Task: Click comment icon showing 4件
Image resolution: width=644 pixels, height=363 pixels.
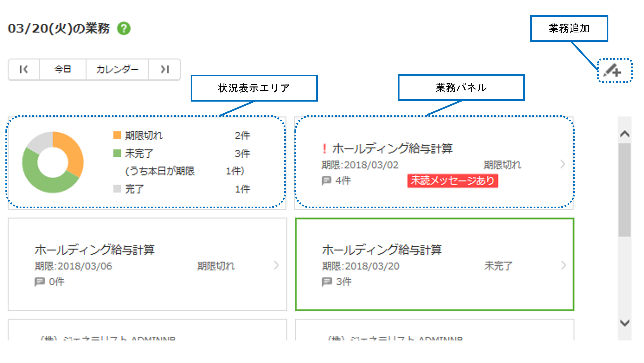Action: pos(326,181)
